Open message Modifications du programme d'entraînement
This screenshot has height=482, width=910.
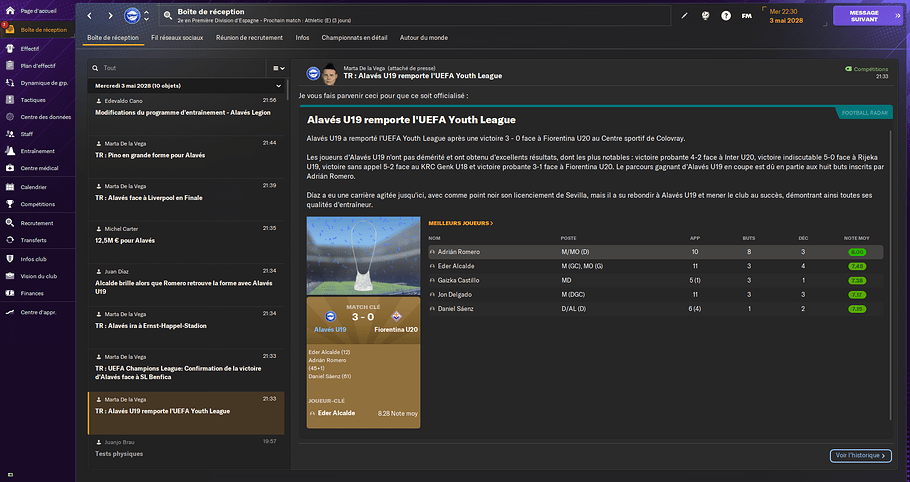pos(186,115)
